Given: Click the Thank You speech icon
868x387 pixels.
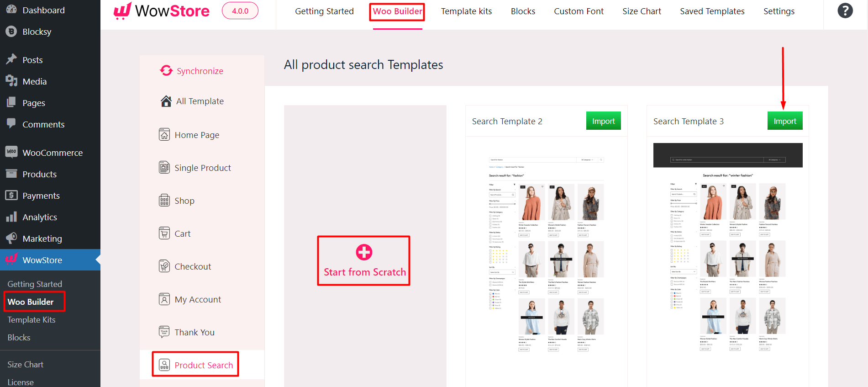Looking at the screenshot, I should click(x=164, y=332).
